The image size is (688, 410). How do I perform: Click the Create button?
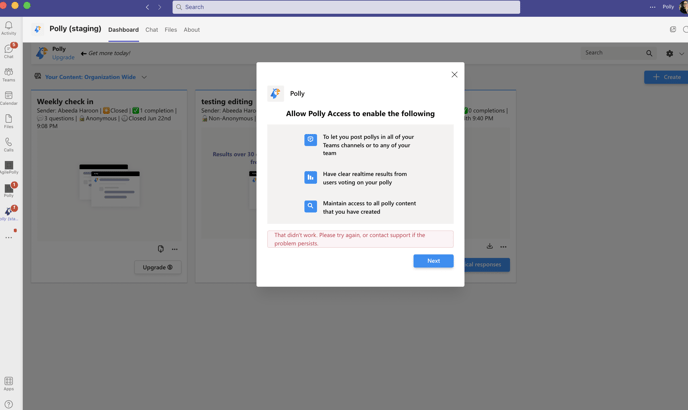(x=666, y=77)
